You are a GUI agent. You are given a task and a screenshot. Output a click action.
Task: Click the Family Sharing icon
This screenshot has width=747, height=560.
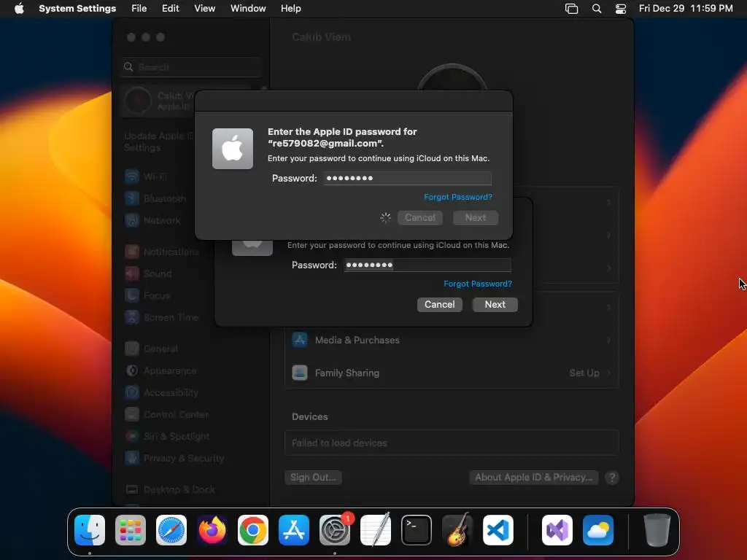click(300, 373)
